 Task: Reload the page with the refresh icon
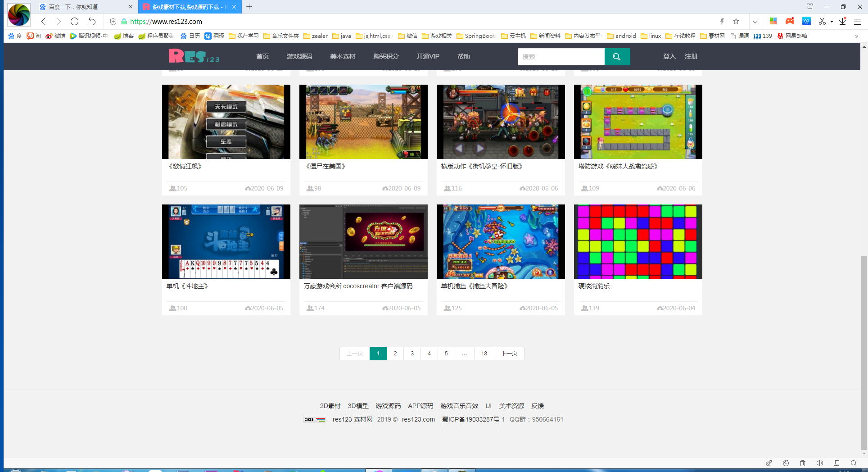[x=75, y=21]
